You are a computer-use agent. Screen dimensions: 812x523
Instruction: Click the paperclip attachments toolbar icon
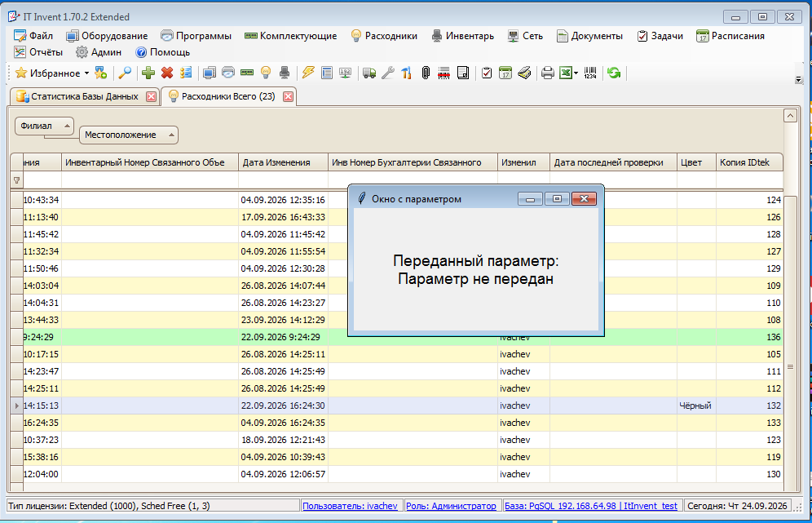(x=426, y=73)
